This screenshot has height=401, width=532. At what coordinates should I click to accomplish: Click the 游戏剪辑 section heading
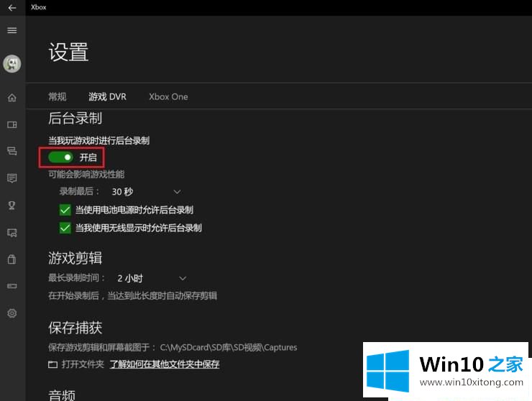pos(75,258)
